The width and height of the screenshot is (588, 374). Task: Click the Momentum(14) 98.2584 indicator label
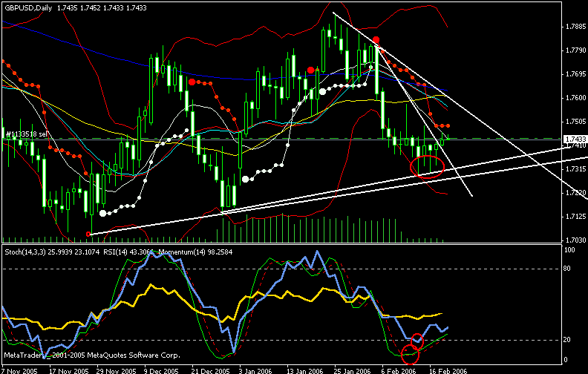195,252
